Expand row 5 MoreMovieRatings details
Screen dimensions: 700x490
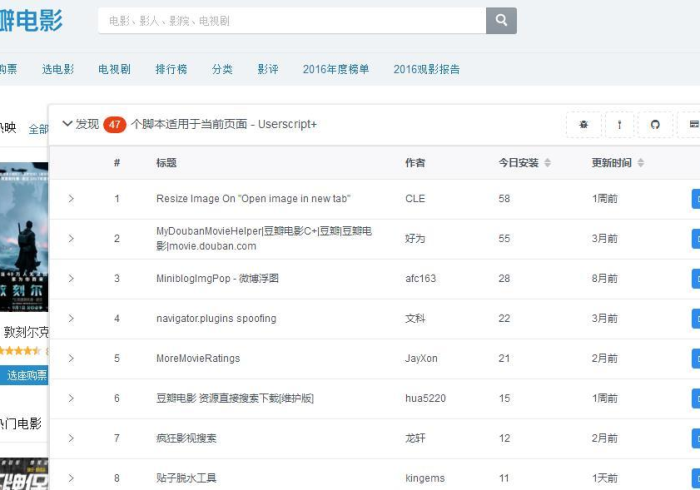point(71,359)
